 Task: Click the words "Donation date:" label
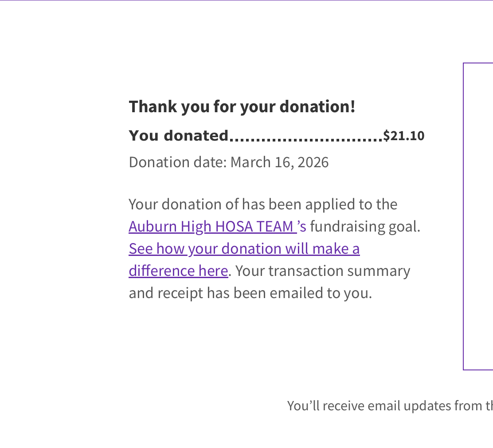point(177,162)
